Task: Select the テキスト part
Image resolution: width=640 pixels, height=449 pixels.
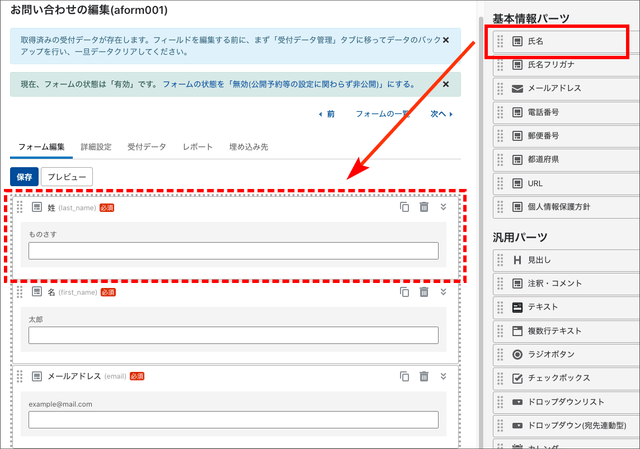Action: [566, 307]
